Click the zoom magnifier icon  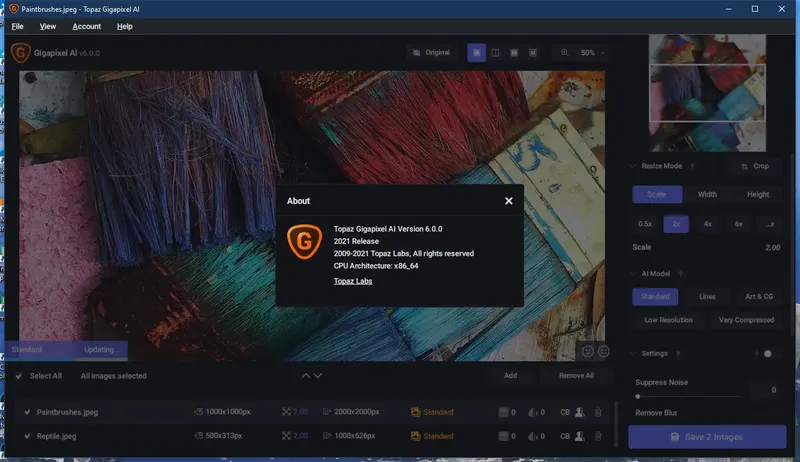565,53
